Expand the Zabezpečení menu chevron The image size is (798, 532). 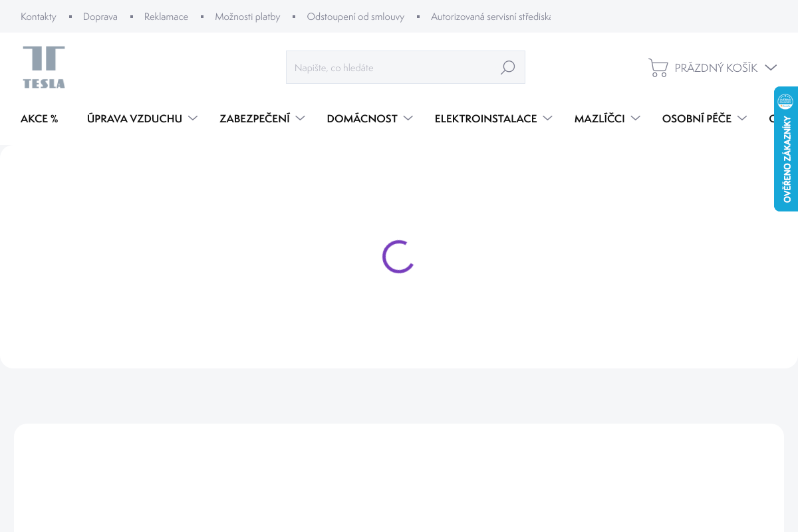[301, 118]
